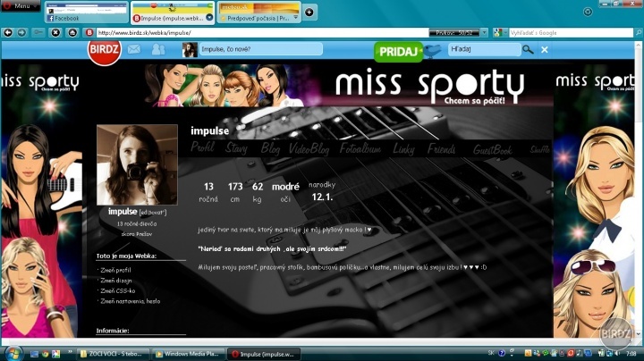Expand the meteo.sk tab dropdown arrow
644x361 pixels.
click(x=296, y=18)
